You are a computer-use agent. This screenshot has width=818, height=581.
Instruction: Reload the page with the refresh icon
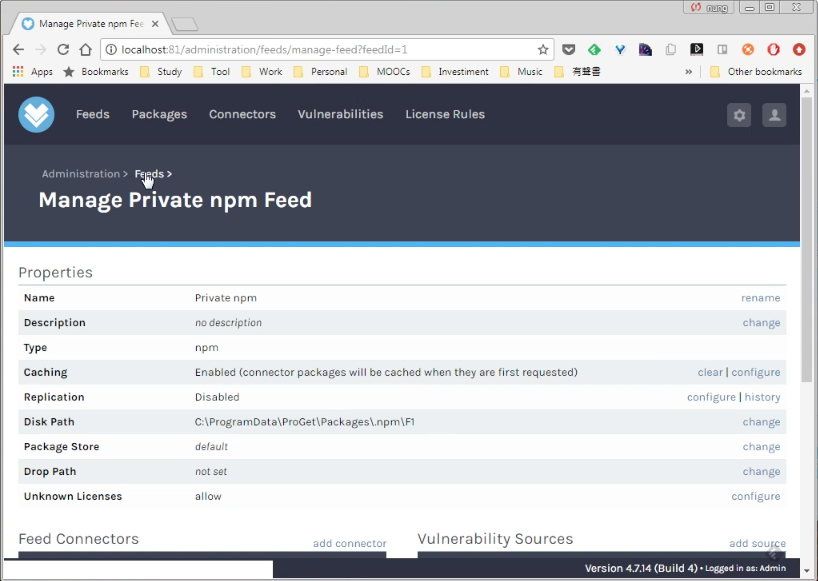pyautogui.click(x=63, y=50)
